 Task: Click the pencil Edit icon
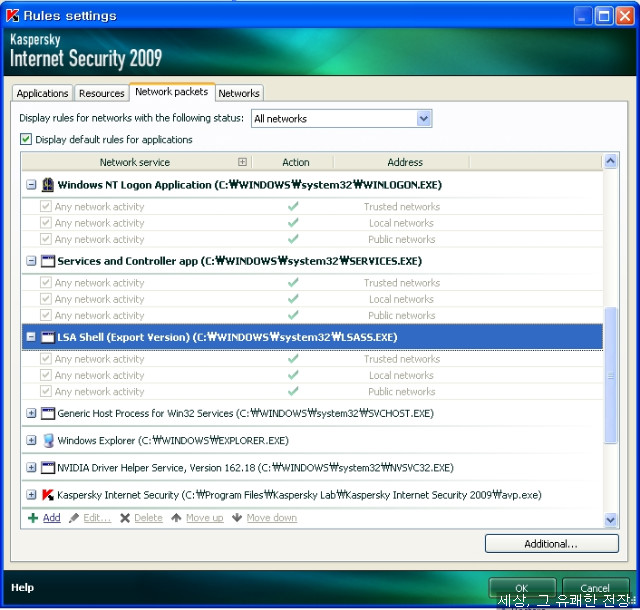[74, 518]
